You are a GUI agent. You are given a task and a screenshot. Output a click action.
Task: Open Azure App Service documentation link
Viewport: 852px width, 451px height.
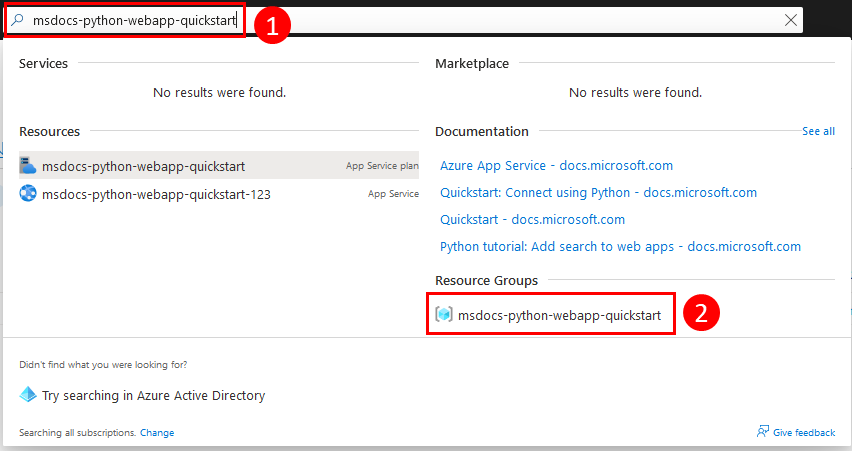[556, 166]
